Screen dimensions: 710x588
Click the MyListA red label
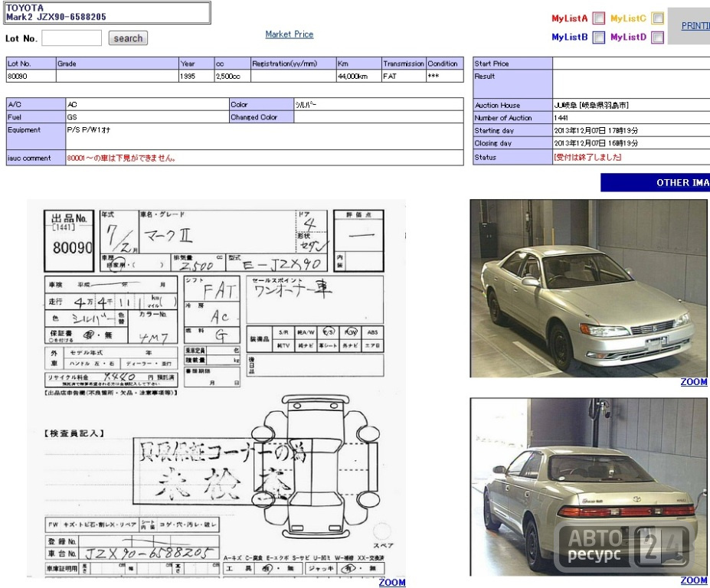[570, 18]
